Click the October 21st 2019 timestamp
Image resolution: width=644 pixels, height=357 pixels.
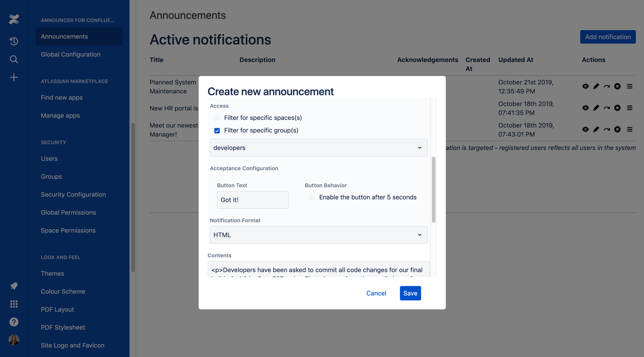coord(526,86)
